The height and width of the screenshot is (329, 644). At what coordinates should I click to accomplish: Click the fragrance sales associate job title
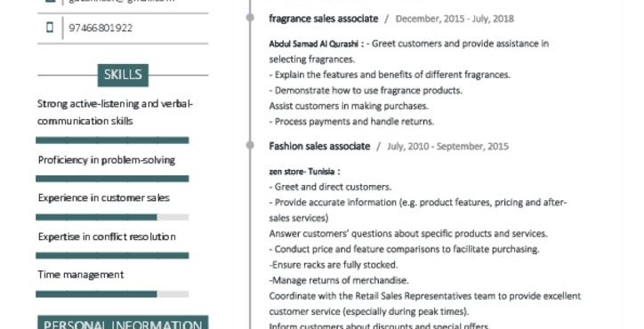[324, 19]
